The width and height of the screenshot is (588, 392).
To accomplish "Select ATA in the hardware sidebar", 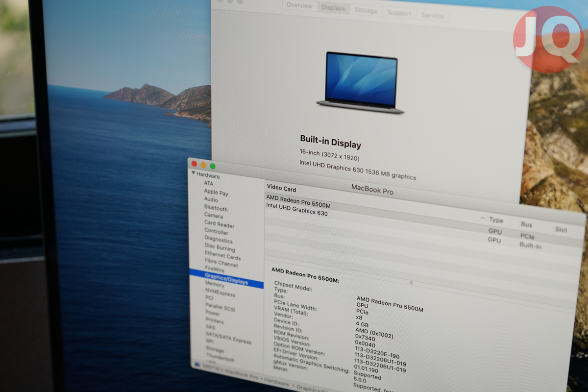I will (x=209, y=183).
